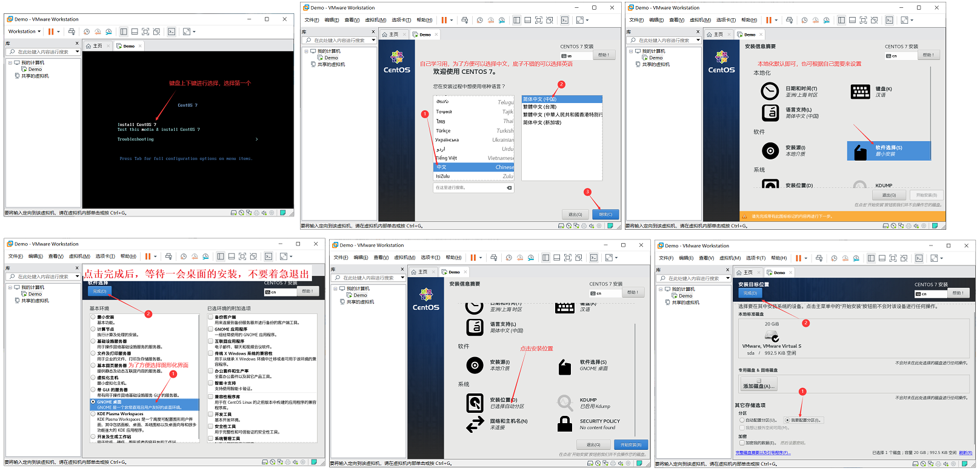The width and height of the screenshot is (980, 471).
Task: Open stretch guest dropdown in boot menu window
Action: click(194, 32)
